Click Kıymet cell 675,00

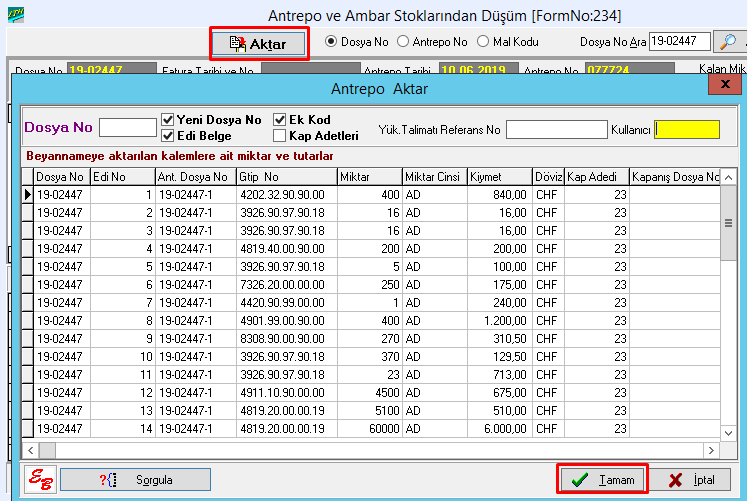tap(499, 393)
